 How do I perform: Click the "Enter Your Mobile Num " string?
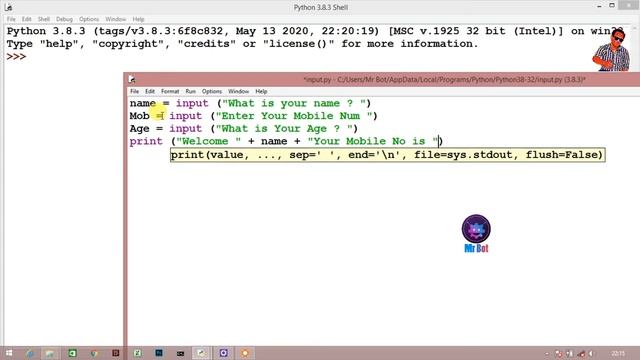click(293, 116)
